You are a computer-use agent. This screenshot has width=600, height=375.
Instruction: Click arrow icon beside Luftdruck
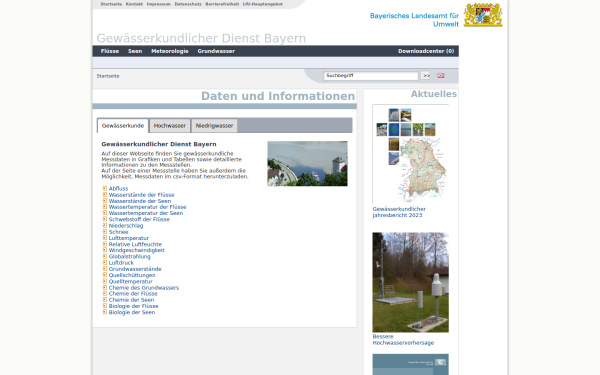104,262
